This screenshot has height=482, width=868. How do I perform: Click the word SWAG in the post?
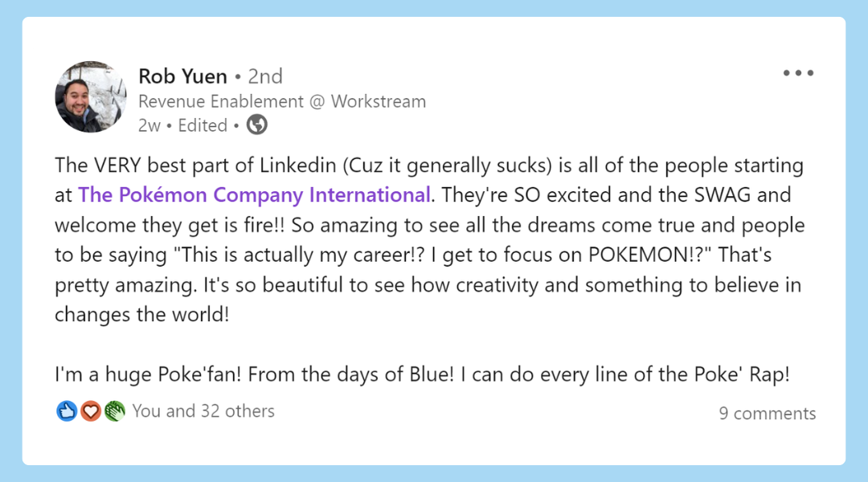point(723,194)
